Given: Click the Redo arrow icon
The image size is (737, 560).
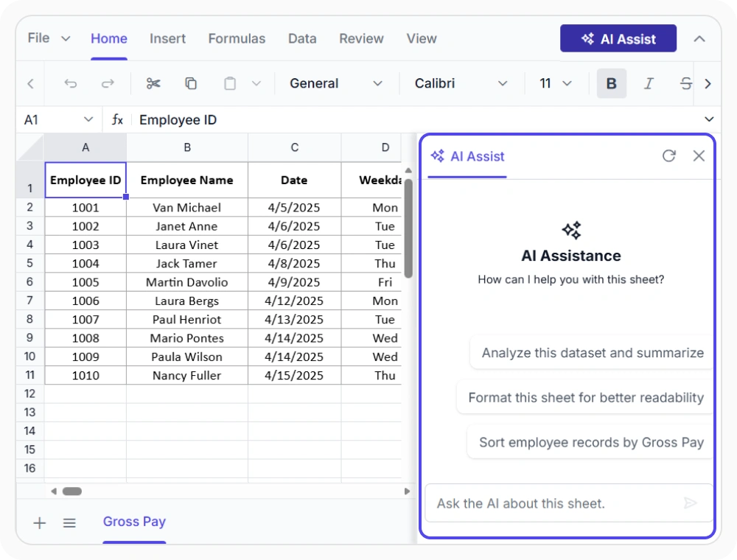Looking at the screenshot, I should tap(108, 83).
